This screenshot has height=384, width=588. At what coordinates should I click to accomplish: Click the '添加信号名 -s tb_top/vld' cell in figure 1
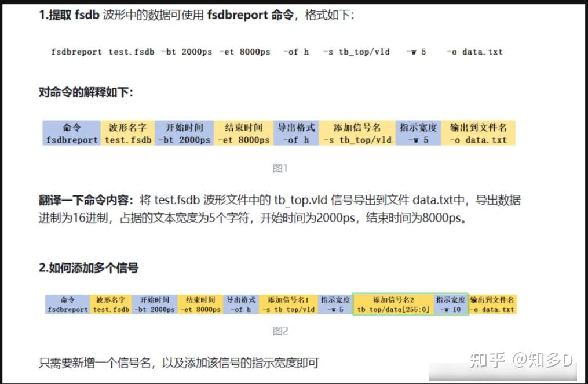click(357, 133)
